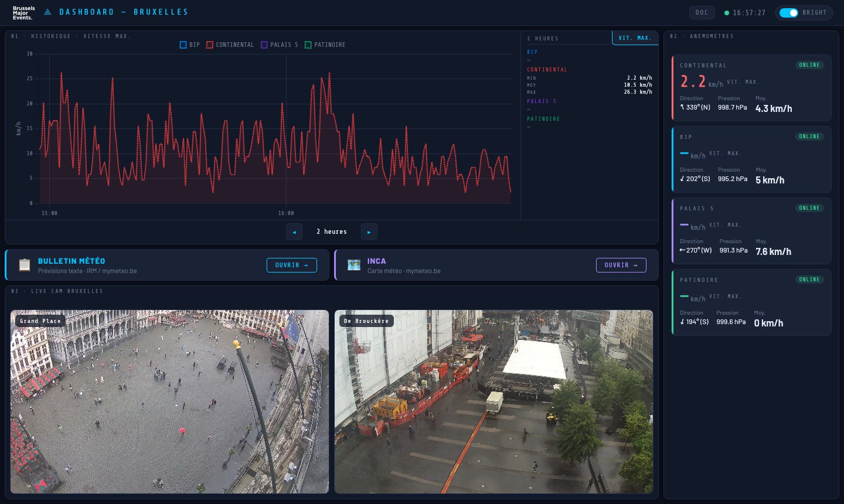Click the MOY 10.5 km/h value

638,85
